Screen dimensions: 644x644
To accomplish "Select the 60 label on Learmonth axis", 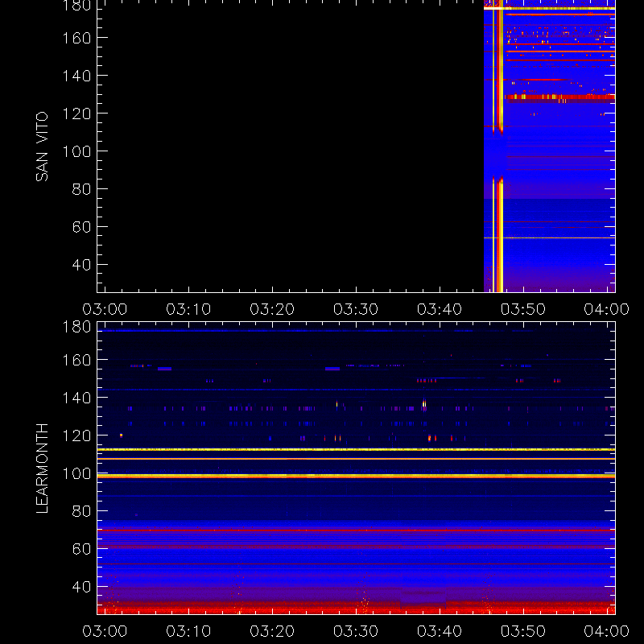I will point(81,549).
